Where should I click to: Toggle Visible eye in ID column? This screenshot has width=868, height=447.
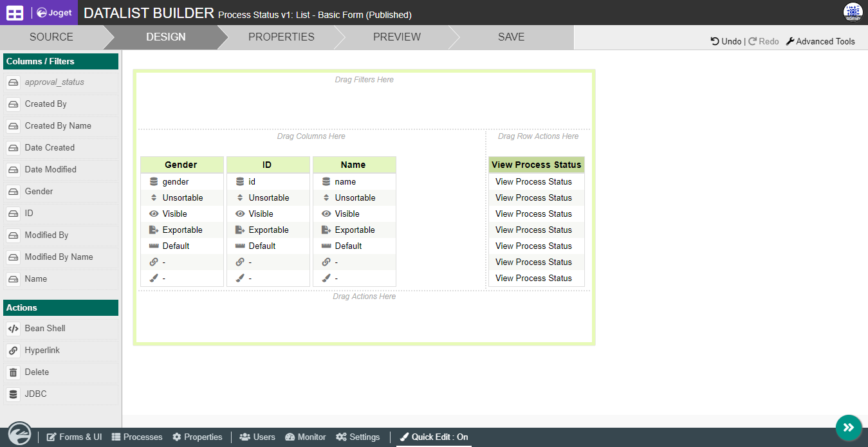[x=240, y=214]
